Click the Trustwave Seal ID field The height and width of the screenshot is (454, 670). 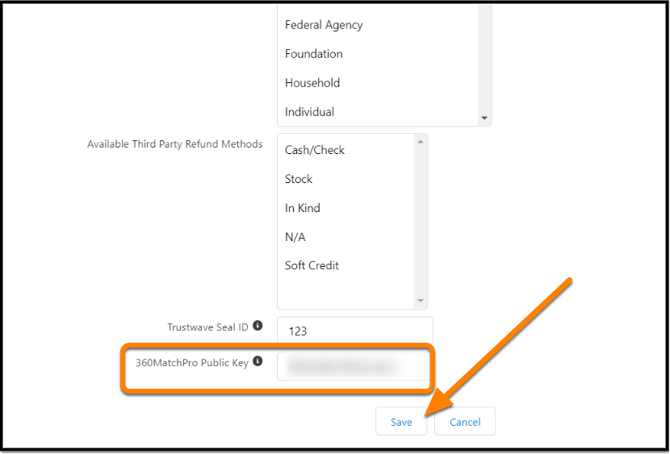[355, 330]
